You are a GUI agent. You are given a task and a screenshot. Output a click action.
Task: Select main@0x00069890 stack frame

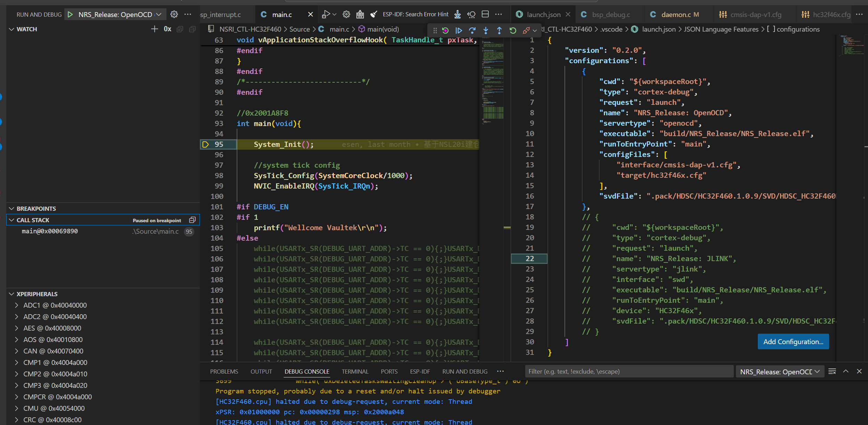[103, 231]
